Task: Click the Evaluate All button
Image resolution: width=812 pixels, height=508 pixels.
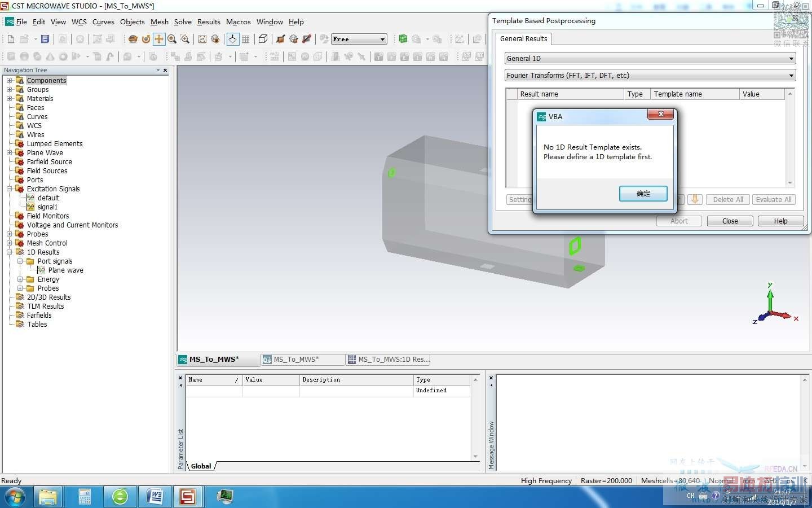Action: [x=774, y=200]
